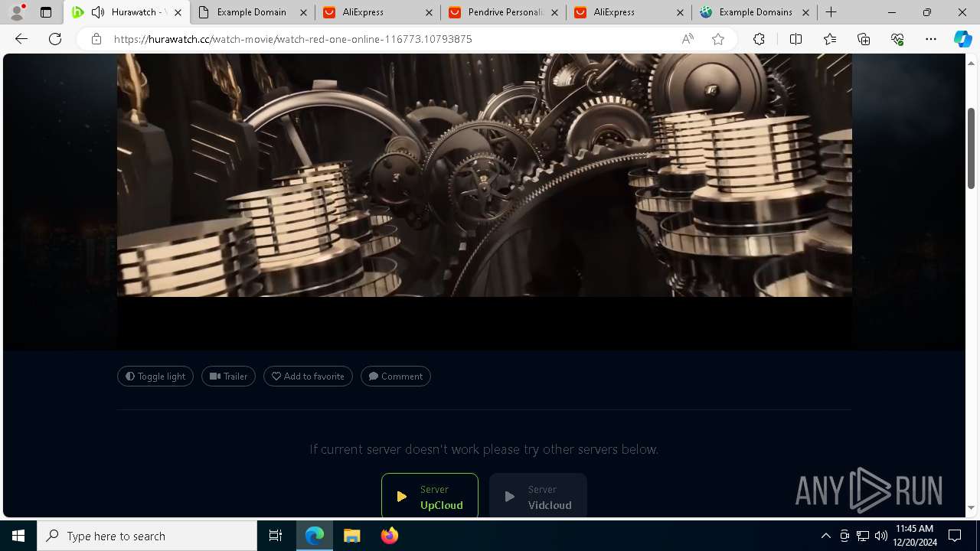
Task: Click the scrollbar down arrow
Action: pos(971,507)
